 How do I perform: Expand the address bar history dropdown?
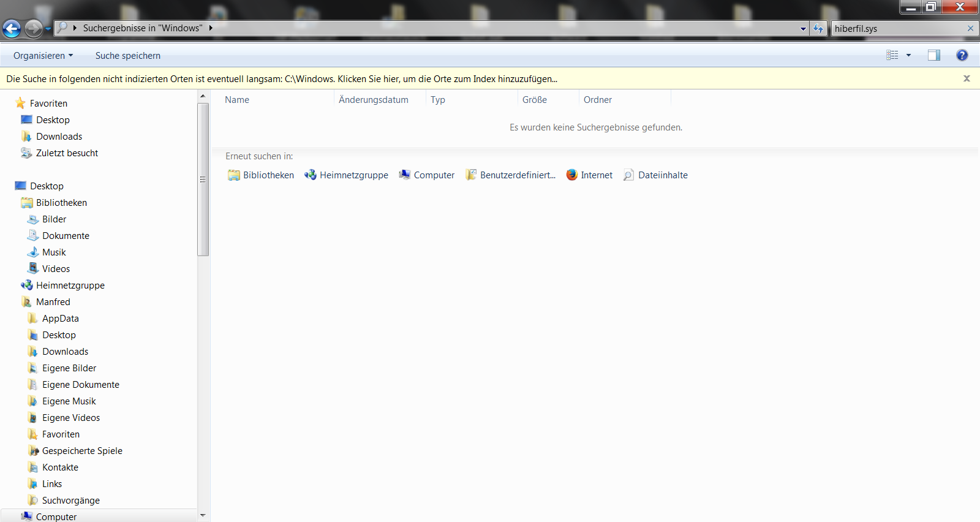pos(803,29)
